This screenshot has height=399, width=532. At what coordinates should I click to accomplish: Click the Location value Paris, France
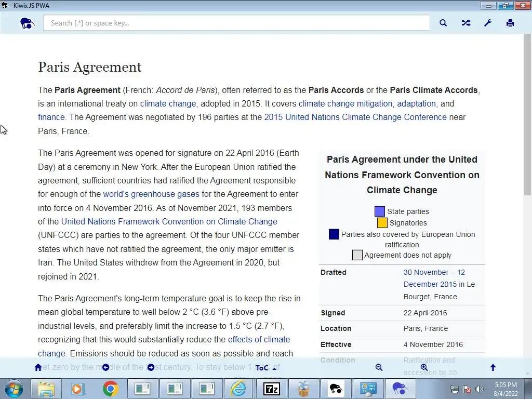[425, 328]
